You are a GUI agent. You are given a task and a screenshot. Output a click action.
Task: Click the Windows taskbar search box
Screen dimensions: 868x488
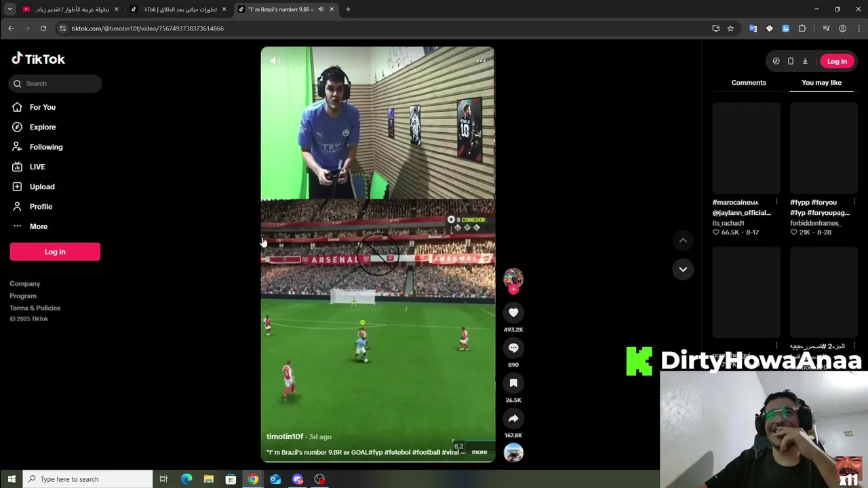pyautogui.click(x=88, y=479)
